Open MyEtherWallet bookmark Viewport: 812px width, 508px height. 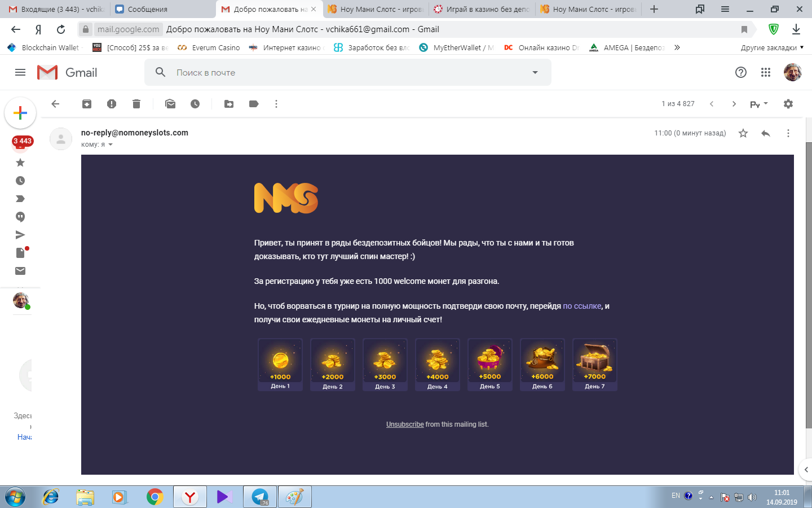tap(457, 47)
